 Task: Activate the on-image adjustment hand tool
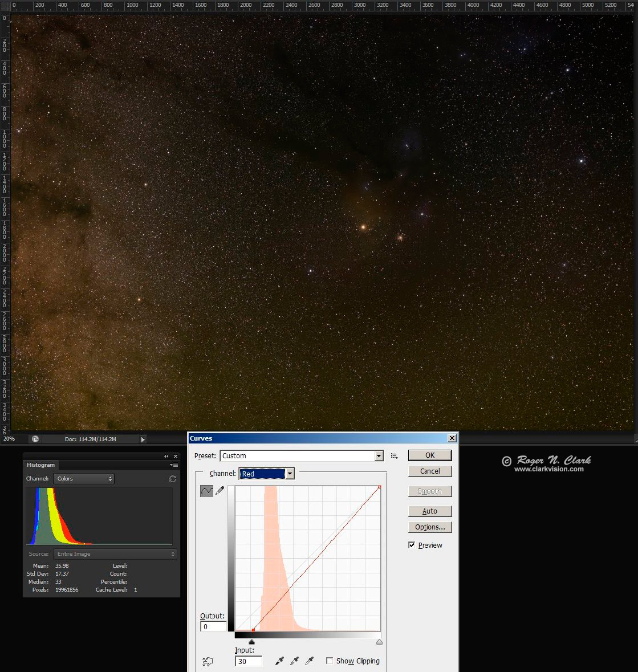(x=208, y=661)
